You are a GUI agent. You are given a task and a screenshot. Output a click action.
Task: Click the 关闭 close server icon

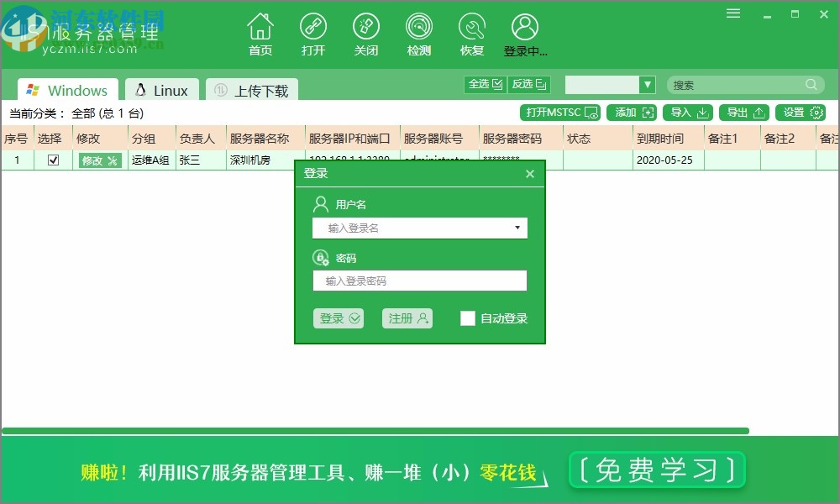pyautogui.click(x=366, y=33)
